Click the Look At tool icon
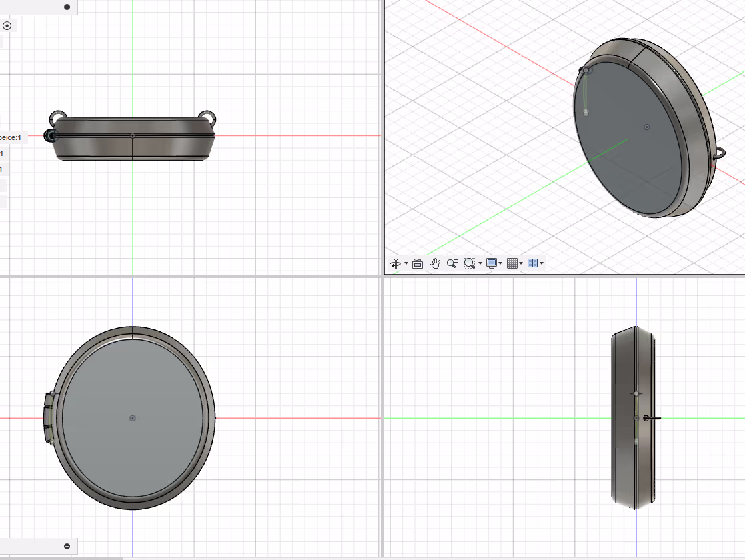745x560 pixels. click(417, 263)
